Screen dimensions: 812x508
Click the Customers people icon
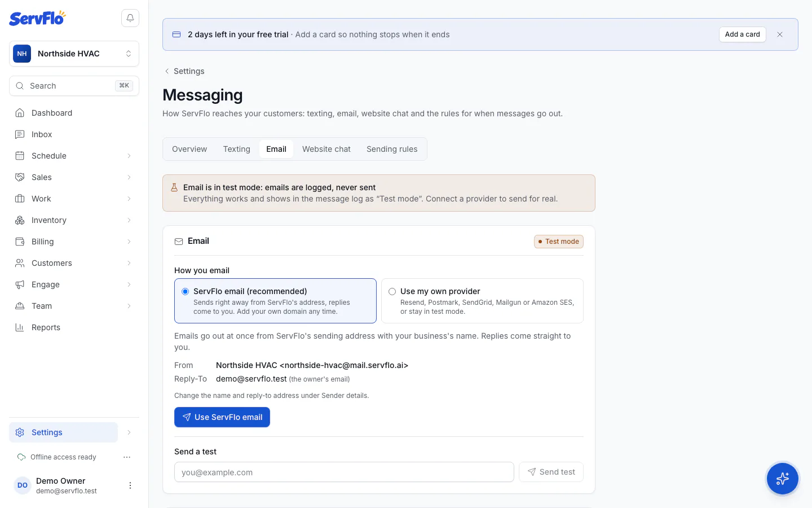[20, 263]
